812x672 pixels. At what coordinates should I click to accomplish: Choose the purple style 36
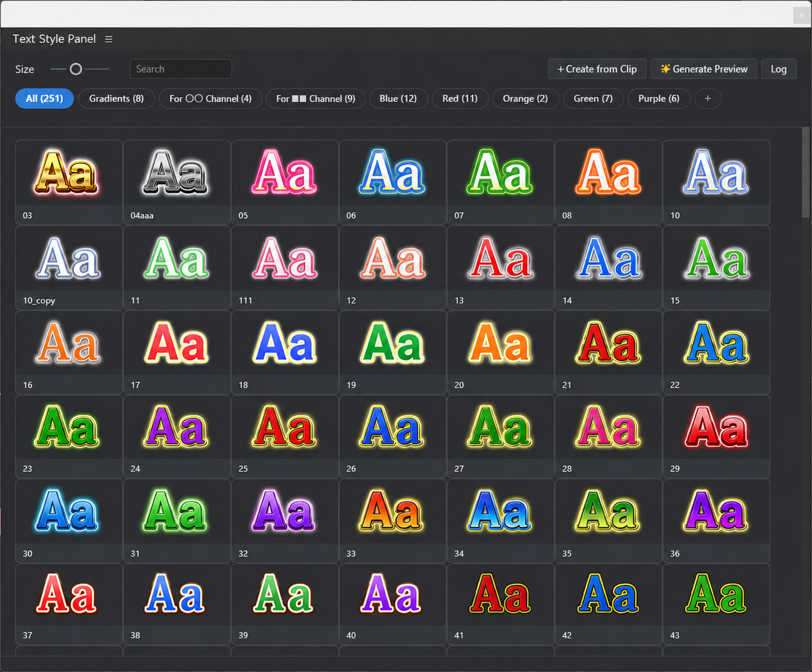coord(717,521)
